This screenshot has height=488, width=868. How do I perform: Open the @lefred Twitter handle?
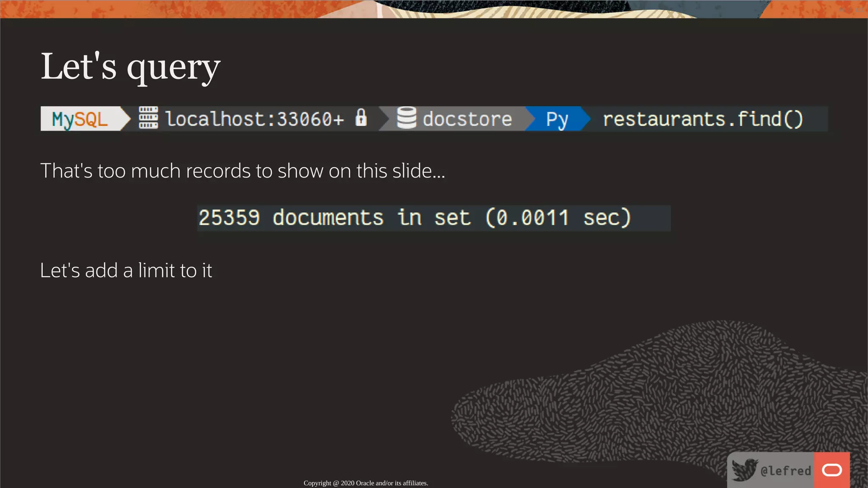tap(786, 471)
